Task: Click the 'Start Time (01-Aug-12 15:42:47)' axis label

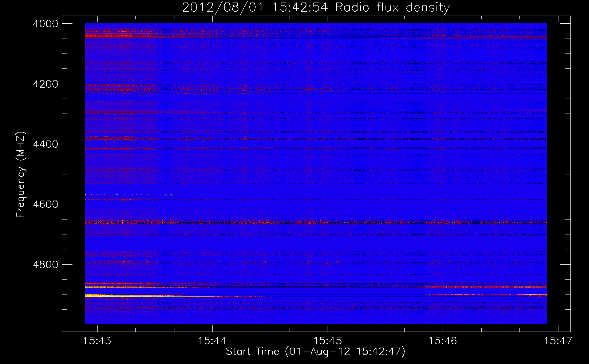Action: 316,351
